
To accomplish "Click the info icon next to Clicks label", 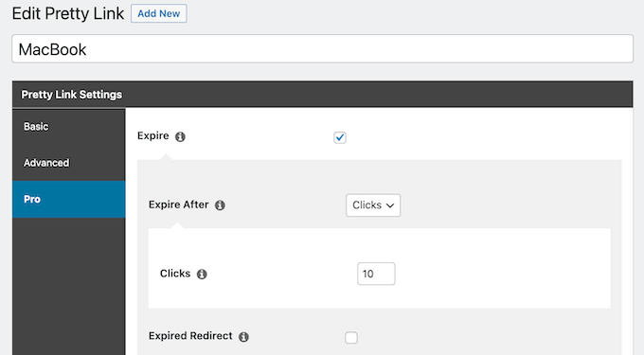I will (x=202, y=275).
